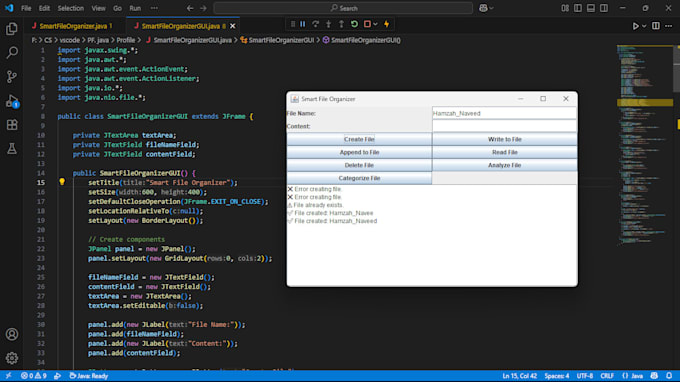
Task: Switch to SmartFileOrganizer.java tab
Action: [x=72, y=26]
